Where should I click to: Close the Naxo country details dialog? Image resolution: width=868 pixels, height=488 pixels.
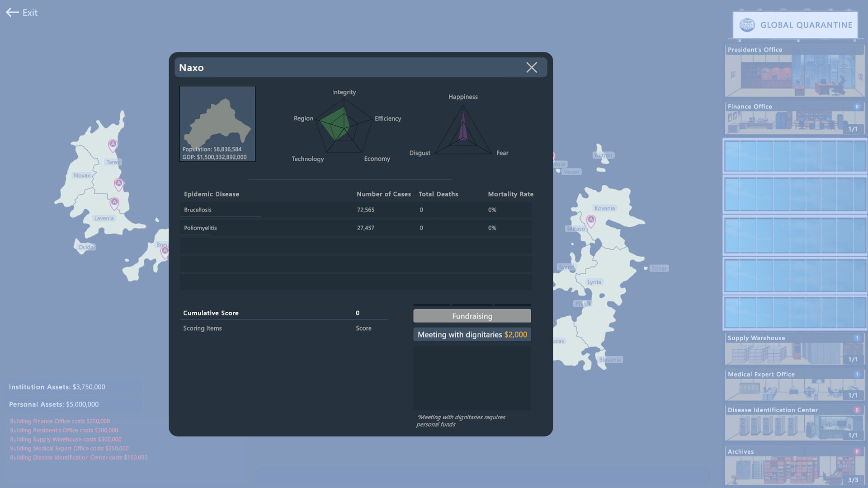pos(532,67)
